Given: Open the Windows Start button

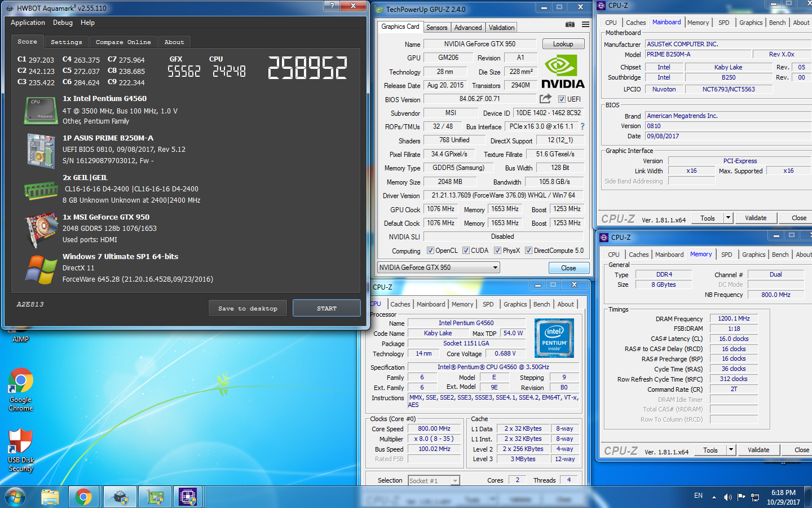Looking at the screenshot, I should (x=15, y=497).
